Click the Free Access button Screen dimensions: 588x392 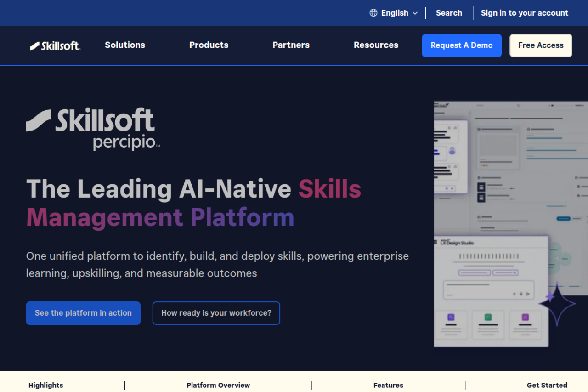541,45
